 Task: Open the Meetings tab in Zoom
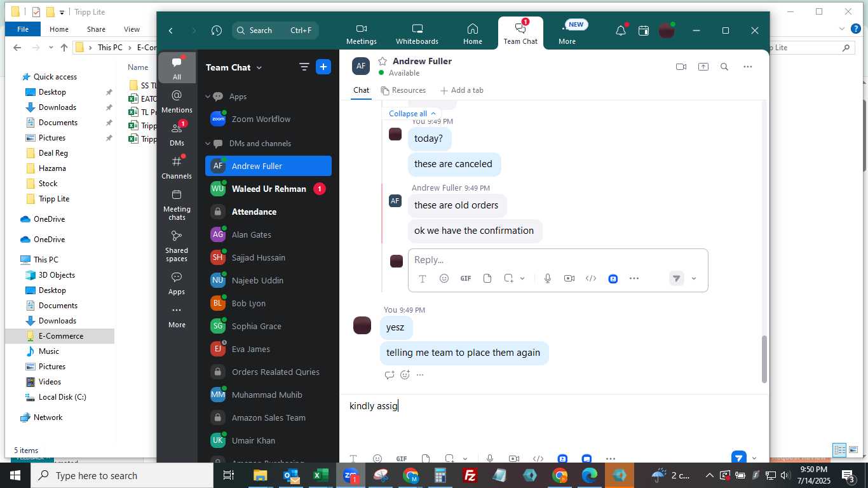362,34
